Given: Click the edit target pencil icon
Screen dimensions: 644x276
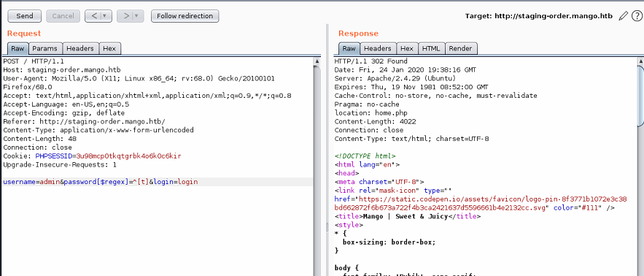Looking at the screenshot, I should (623, 16).
